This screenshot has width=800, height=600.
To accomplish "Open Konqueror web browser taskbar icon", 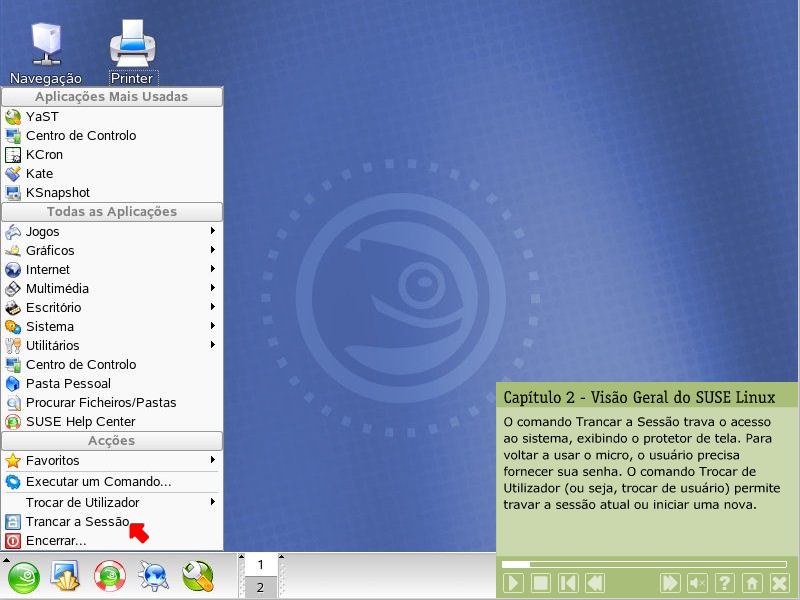I will tap(154, 577).
